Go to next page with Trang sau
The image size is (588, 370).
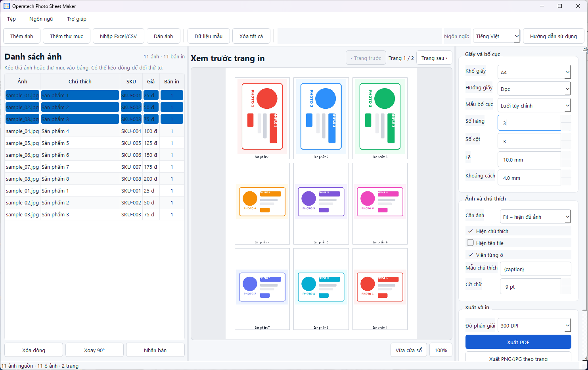click(x=434, y=58)
